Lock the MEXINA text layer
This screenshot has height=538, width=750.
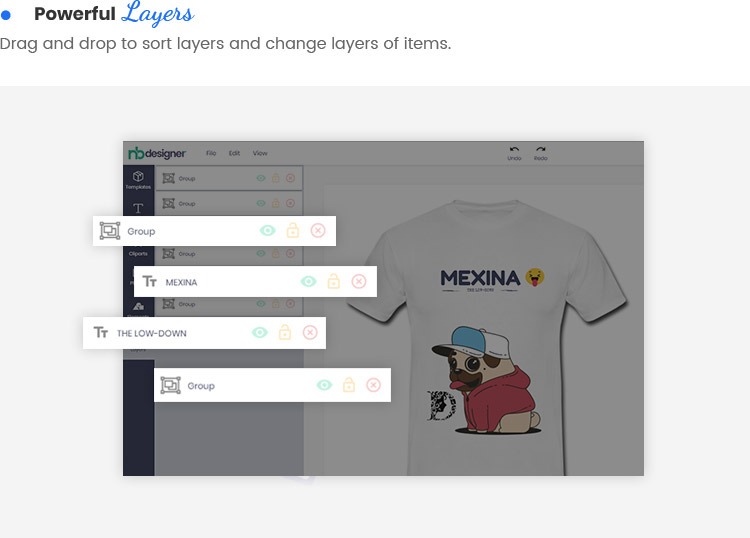pos(333,281)
